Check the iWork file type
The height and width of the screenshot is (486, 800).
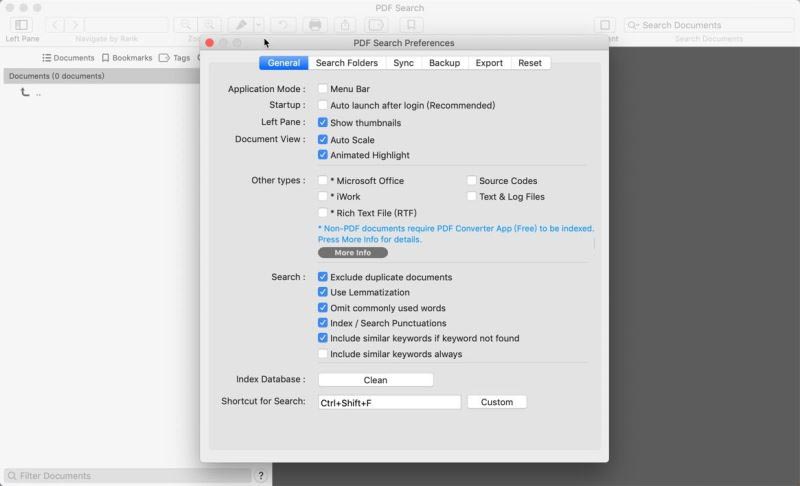(322, 196)
